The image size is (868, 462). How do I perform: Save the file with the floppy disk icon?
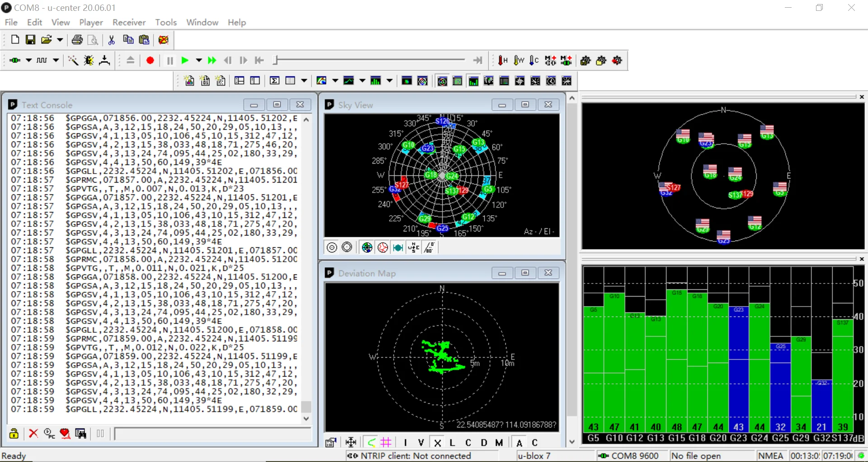(30, 40)
